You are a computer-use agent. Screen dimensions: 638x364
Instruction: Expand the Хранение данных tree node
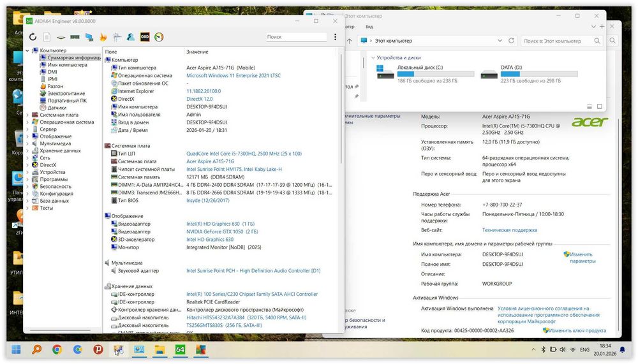pyautogui.click(x=27, y=150)
